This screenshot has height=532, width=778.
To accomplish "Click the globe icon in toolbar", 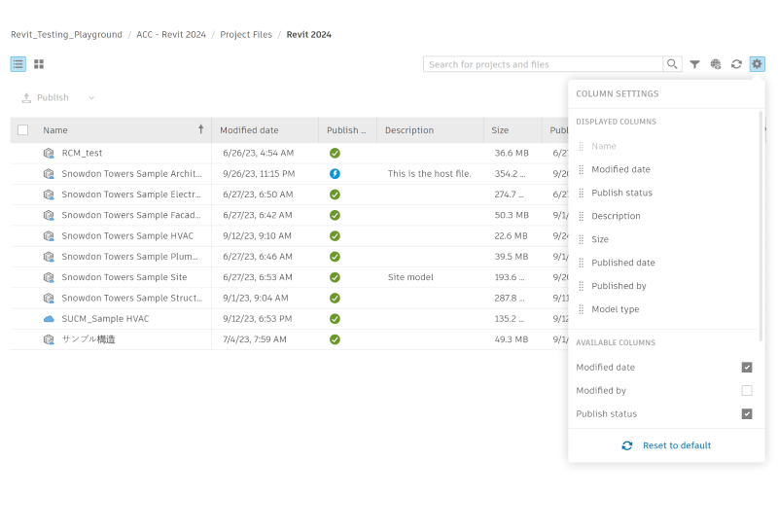I will pyautogui.click(x=716, y=64).
